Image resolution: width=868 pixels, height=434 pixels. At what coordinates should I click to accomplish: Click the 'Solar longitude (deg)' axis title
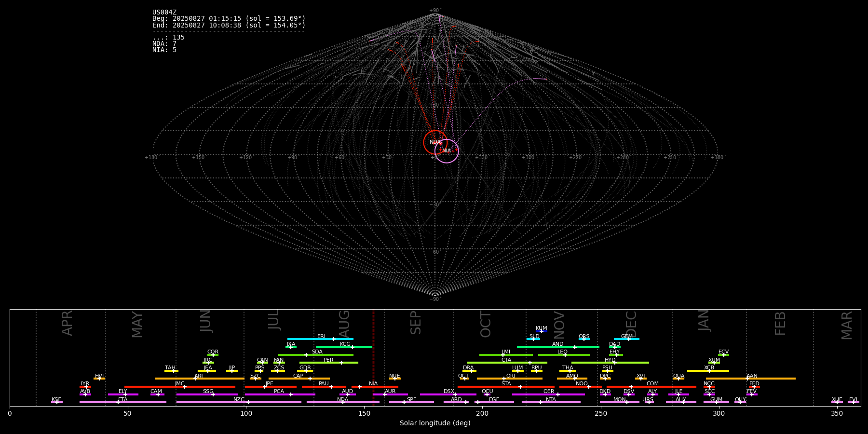435,423
